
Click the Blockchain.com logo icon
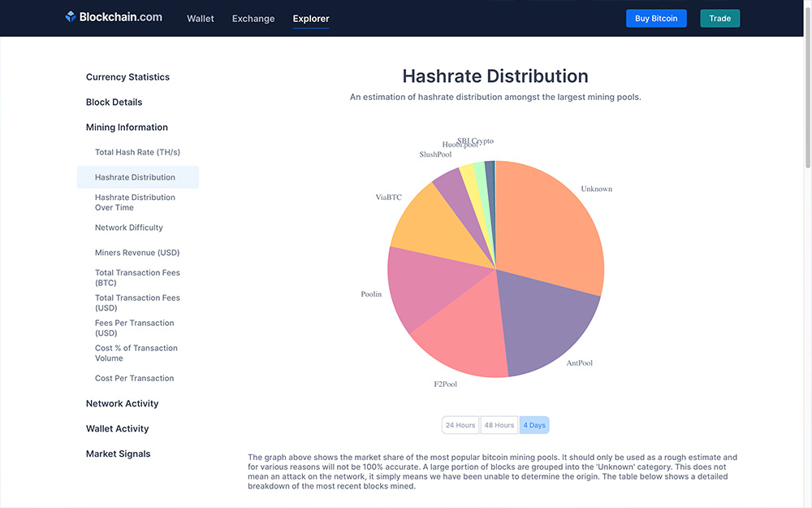click(x=71, y=16)
